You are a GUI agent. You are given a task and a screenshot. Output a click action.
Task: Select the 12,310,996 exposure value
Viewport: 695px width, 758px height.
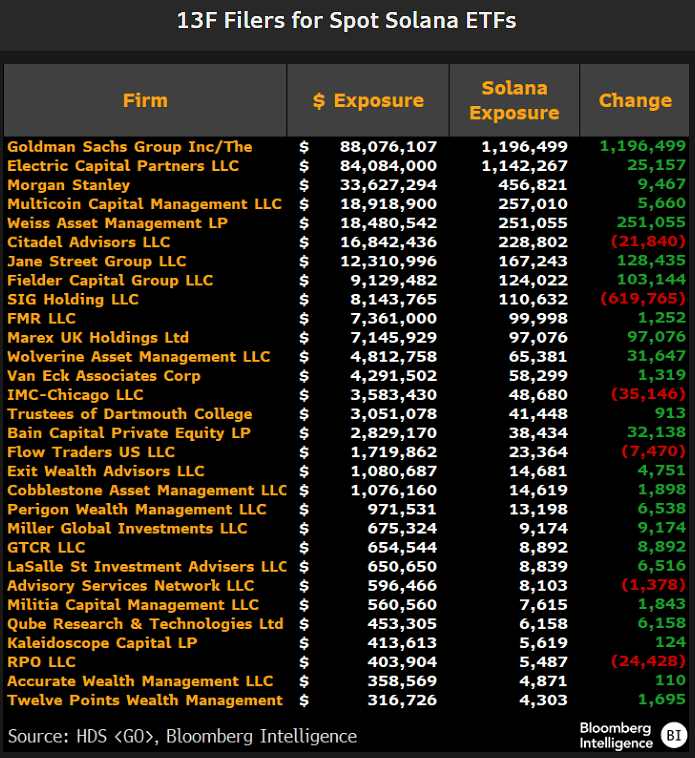[x=388, y=262]
